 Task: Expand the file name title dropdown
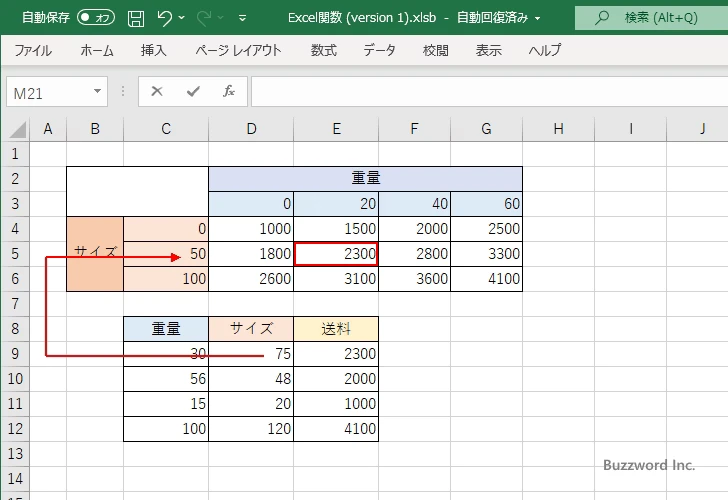[x=538, y=19]
